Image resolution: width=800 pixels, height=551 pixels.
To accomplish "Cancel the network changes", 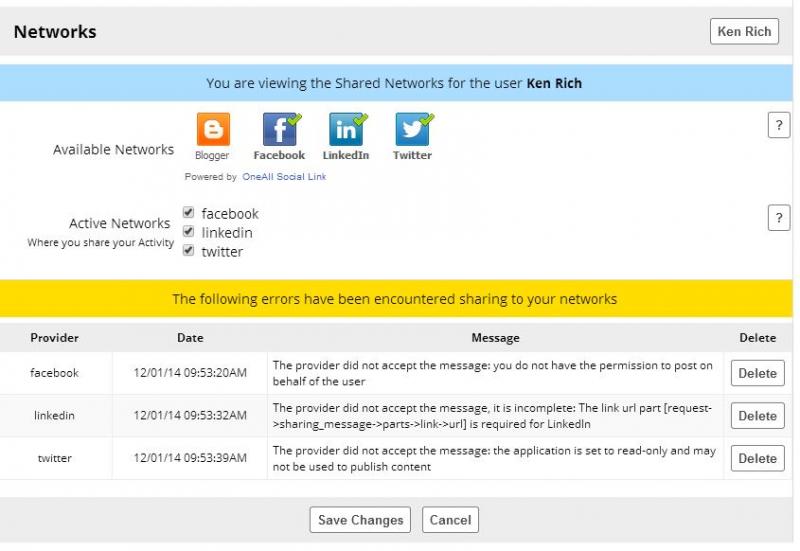I will [x=450, y=520].
